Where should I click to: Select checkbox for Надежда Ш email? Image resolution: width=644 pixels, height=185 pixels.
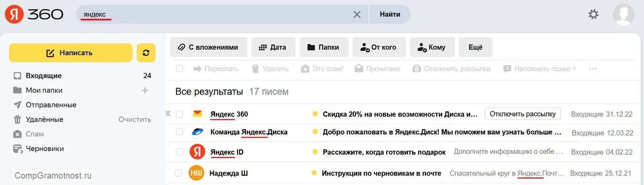click(x=179, y=173)
